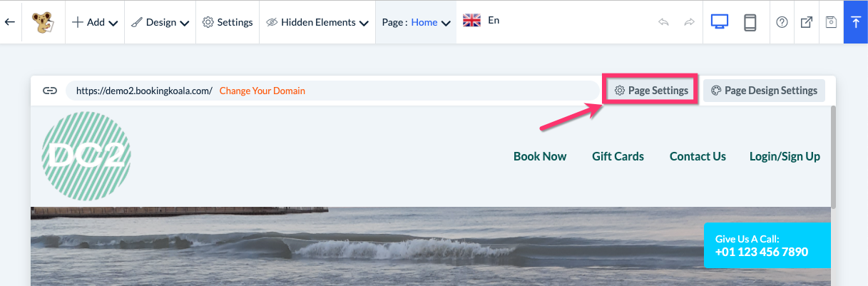Open the Design dropdown

(x=160, y=22)
